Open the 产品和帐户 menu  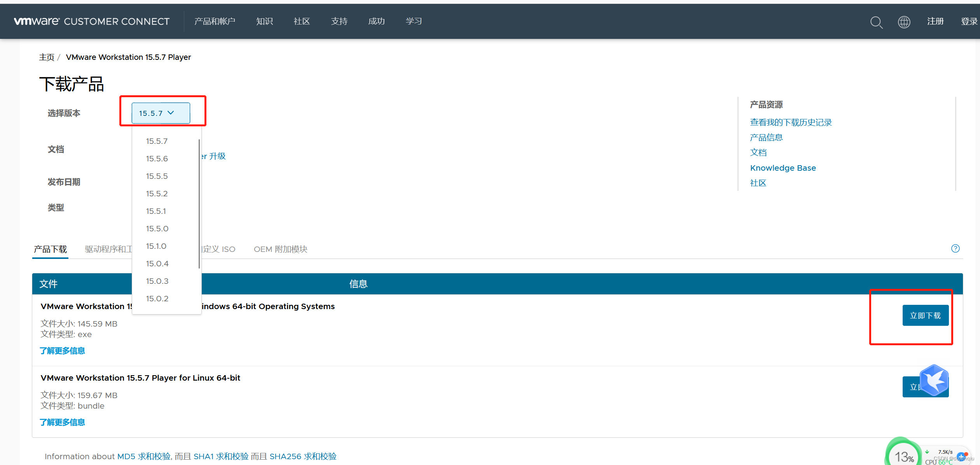pyautogui.click(x=215, y=21)
